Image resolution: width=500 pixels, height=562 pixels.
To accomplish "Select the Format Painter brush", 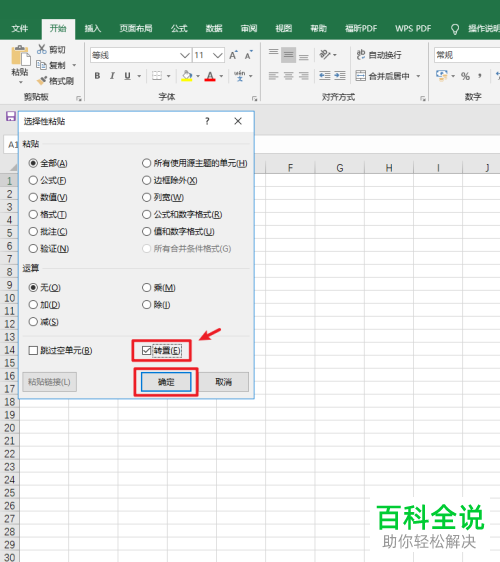I will tap(42, 81).
